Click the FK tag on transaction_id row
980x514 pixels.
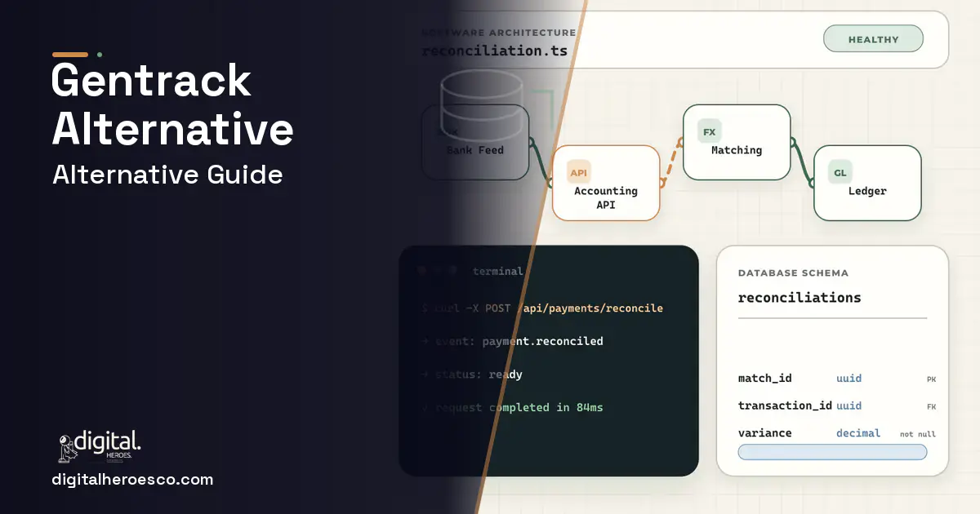pyautogui.click(x=931, y=406)
